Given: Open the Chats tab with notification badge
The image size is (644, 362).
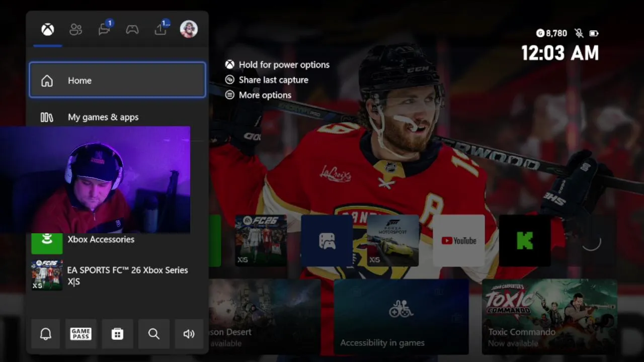Looking at the screenshot, I should 105,29.
